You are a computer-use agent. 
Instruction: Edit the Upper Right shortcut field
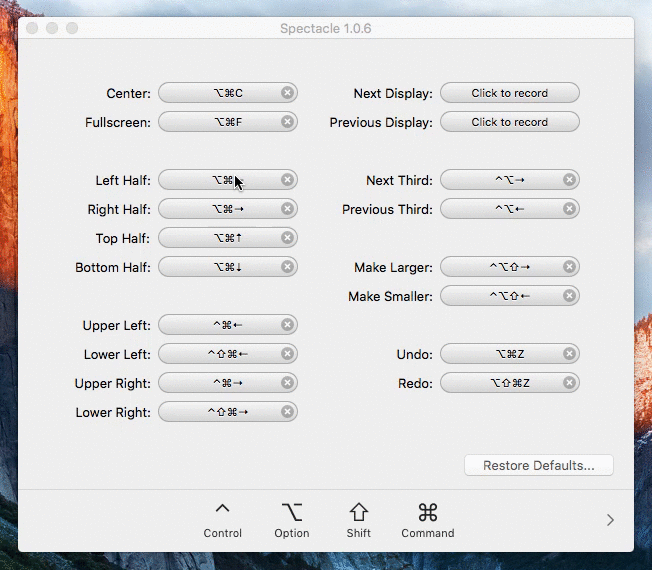228,383
